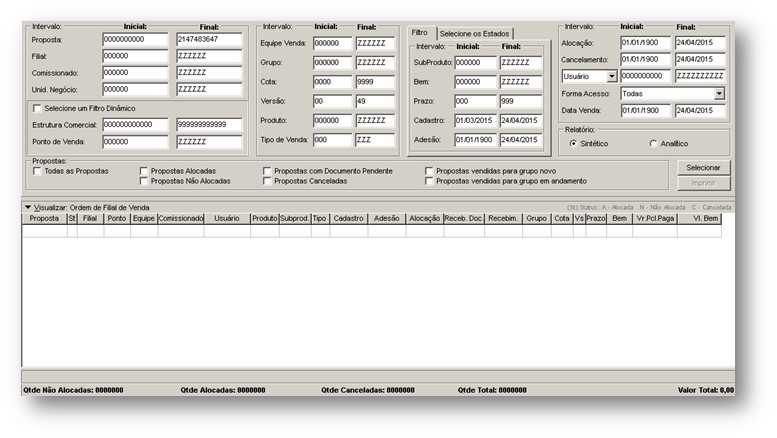Click Estrutura Comercial initial field

135,124
